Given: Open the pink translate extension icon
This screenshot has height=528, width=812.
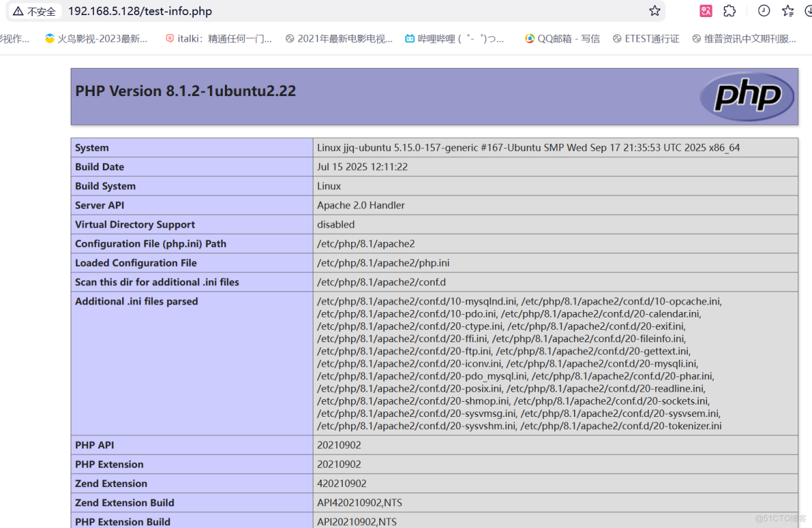Looking at the screenshot, I should click(x=706, y=11).
